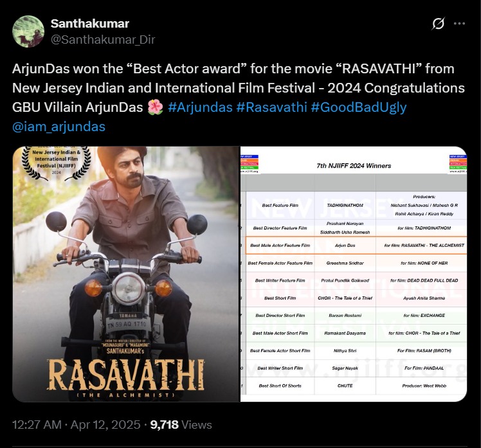Viewport: 481px width, 448px height.
Task: Click the Santhakumar display name
Action: tap(90, 24)
